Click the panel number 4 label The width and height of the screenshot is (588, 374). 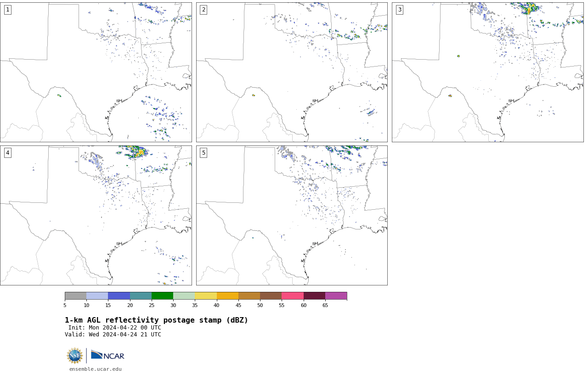(7, 153)
